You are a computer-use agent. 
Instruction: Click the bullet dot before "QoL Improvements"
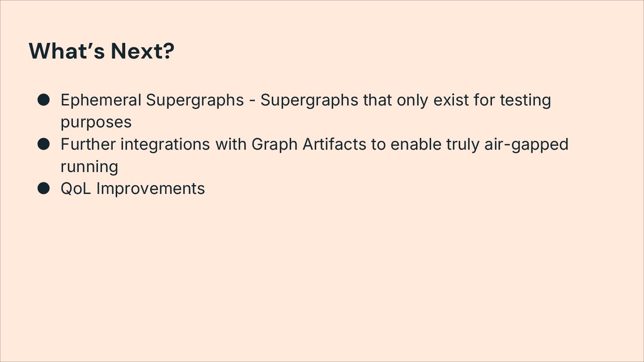[43, 189]
